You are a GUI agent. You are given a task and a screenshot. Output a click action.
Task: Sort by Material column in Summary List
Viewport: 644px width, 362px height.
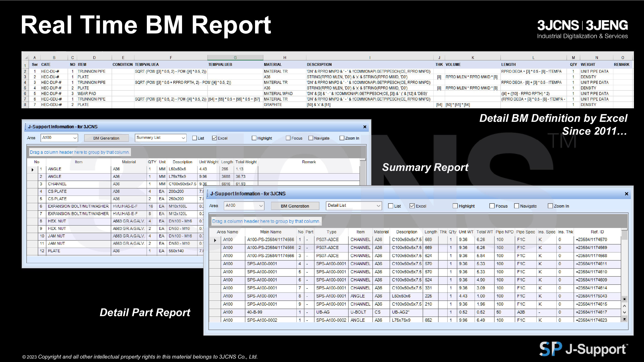pos(129,162)
